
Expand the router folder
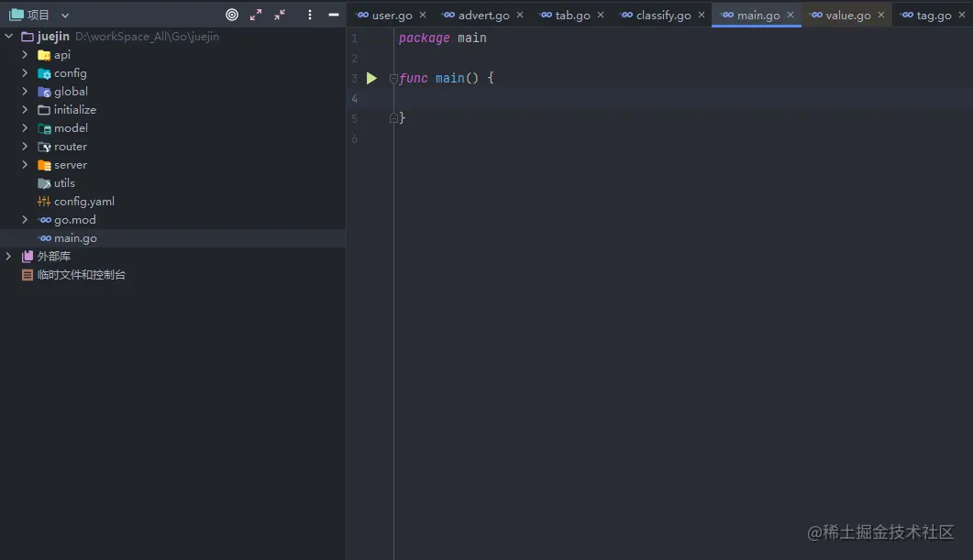pos(25,147)
